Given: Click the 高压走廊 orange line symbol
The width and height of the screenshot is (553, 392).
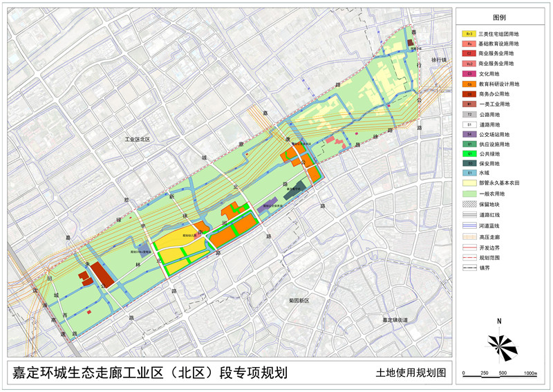Looking at the screenshot, I should 468,236.
